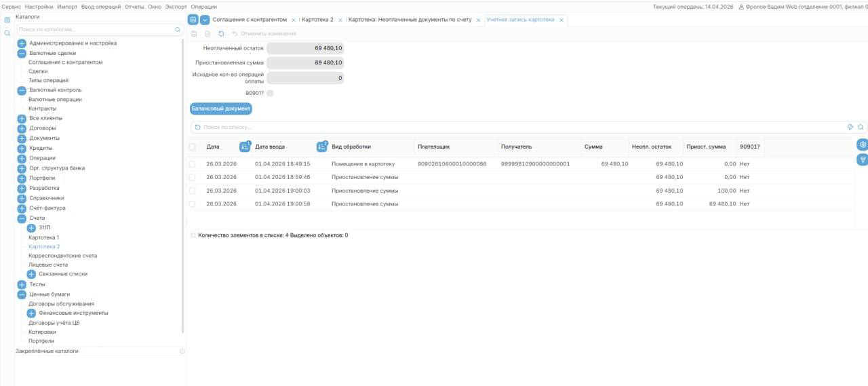
Task: Click the sort icon next to Дата ввода column
Action: coord(322,147)
